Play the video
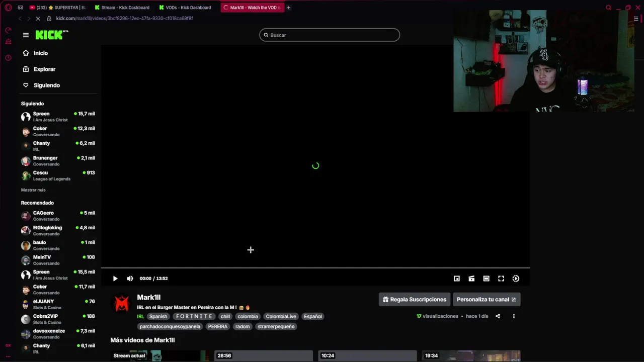 tap(115, 279)
